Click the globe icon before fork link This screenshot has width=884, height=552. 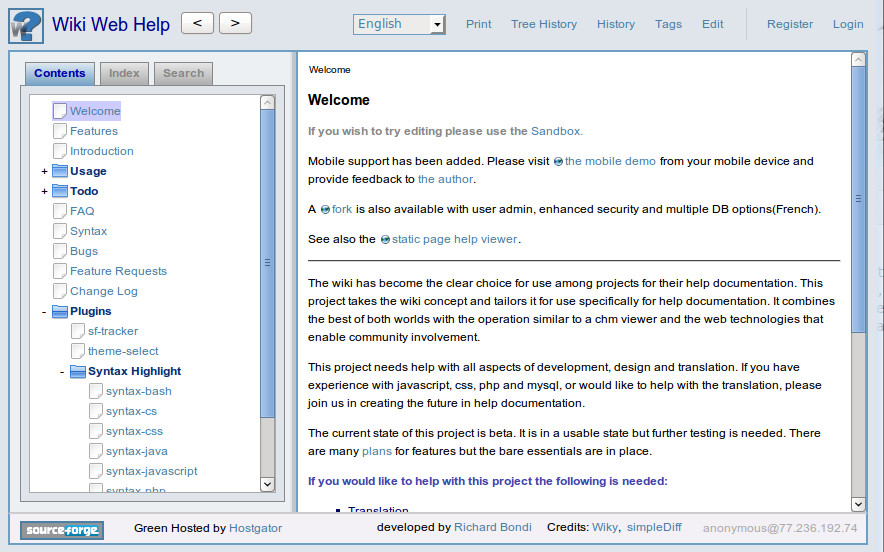(x=325, y=210)
